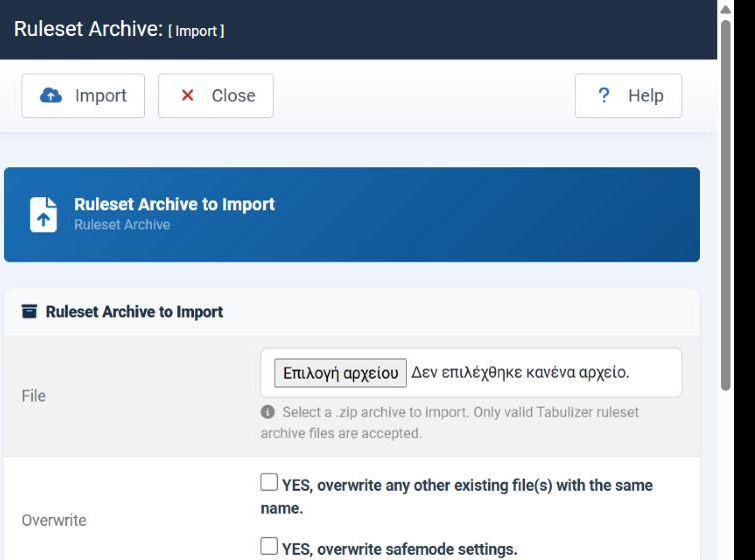Open the Help button

tap(628, 95)
